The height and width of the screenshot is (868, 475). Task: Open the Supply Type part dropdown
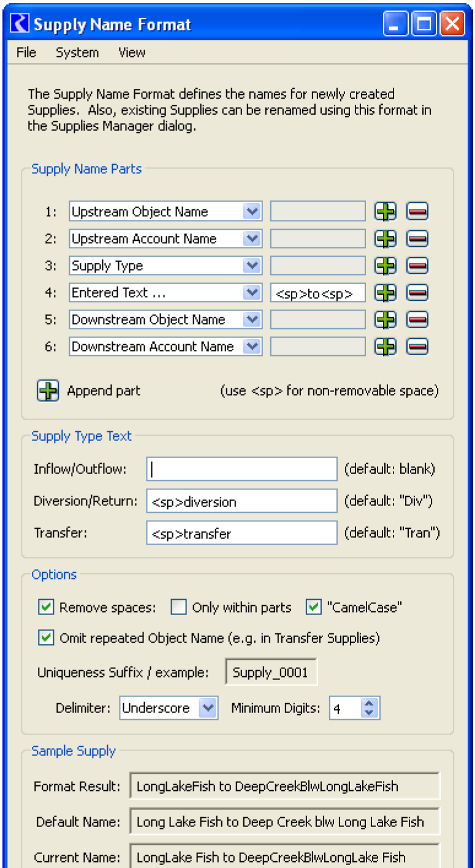coord(251,265)
